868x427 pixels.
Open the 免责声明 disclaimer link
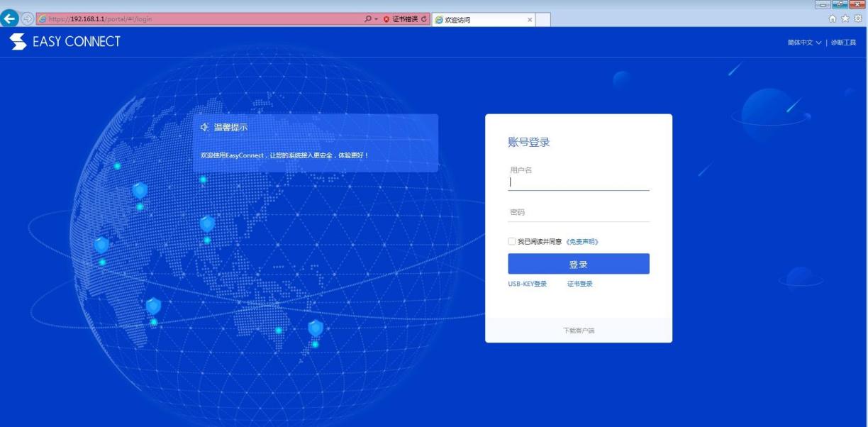pos(582,242)
